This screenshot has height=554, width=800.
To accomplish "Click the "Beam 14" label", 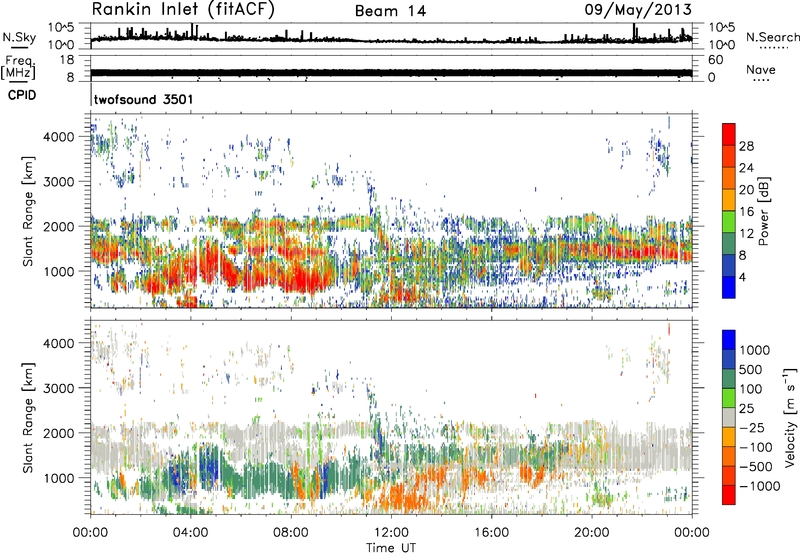I will pos(390,11).
